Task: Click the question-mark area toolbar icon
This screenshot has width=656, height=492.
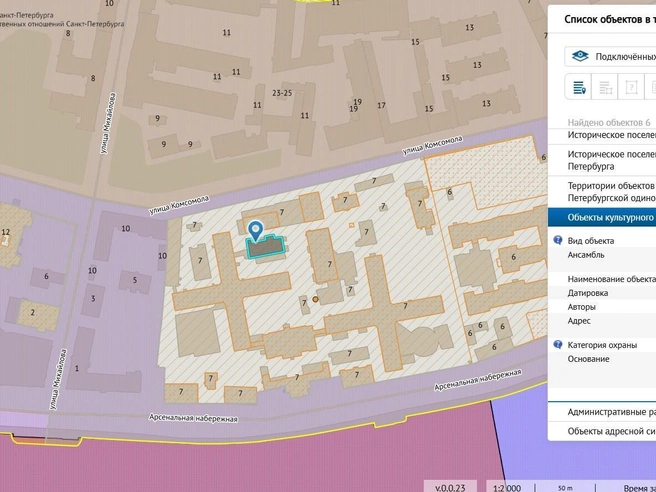Action: coord(631,87)
